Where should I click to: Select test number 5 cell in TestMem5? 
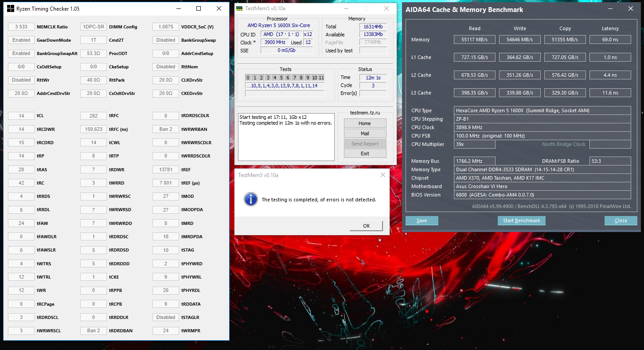(x=281, y=78)
